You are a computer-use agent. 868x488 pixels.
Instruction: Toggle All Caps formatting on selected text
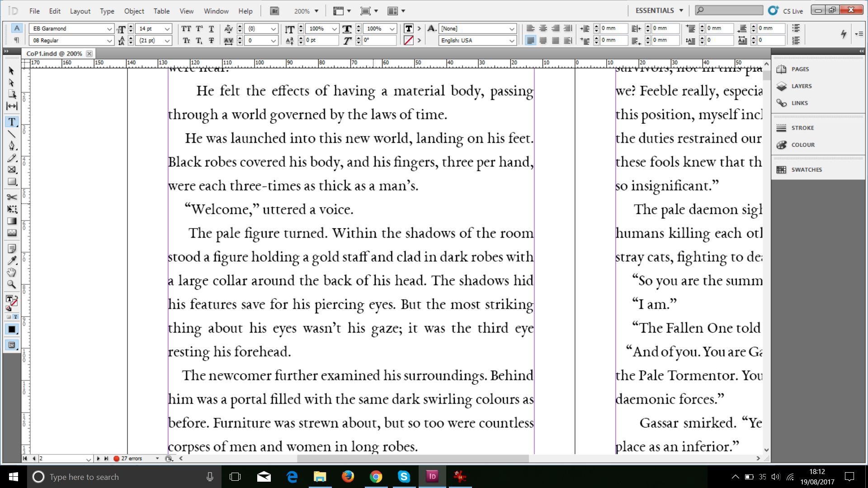pos(186,28)
